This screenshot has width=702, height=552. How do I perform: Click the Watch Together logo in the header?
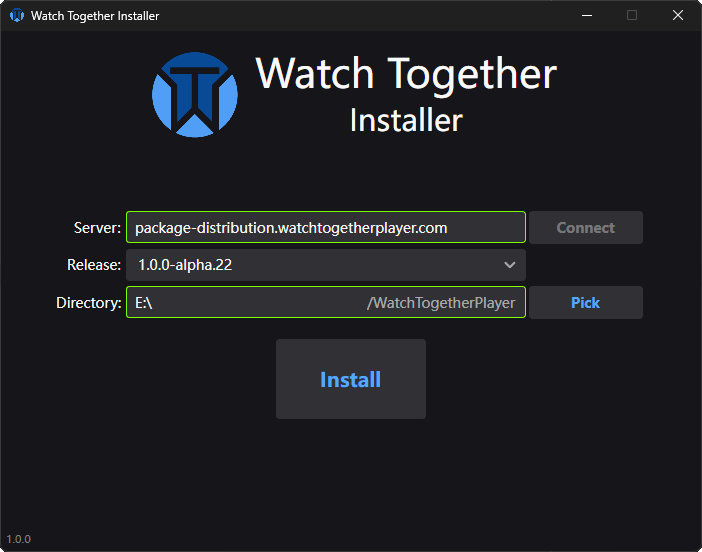tap(195, 94)
